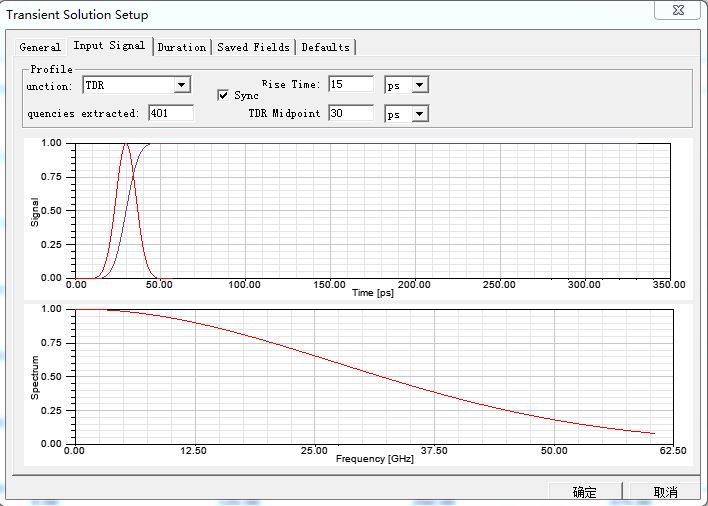708x506 pixels.
Task: Click the 200.00 tick on time axis
Action: [x=414, y=284]
